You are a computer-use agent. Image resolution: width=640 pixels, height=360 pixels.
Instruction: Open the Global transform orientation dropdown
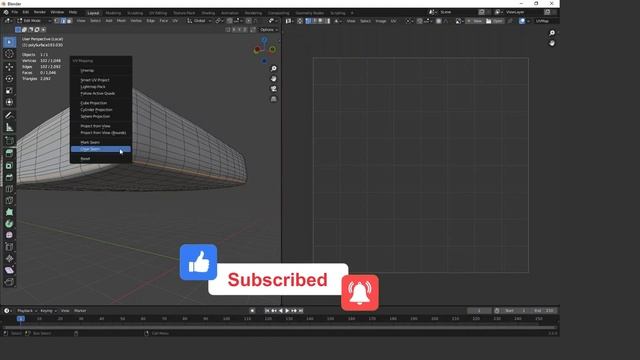200,21
